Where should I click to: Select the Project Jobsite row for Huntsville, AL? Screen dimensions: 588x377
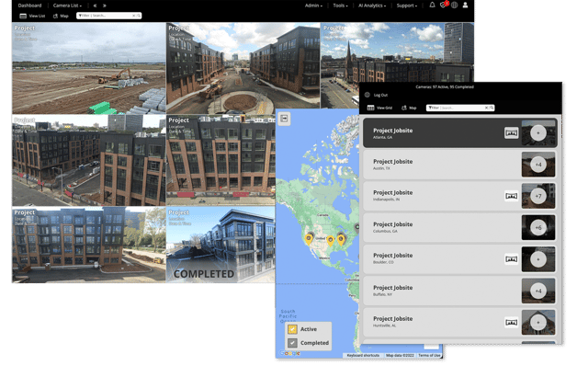click(x=460, y=322)
